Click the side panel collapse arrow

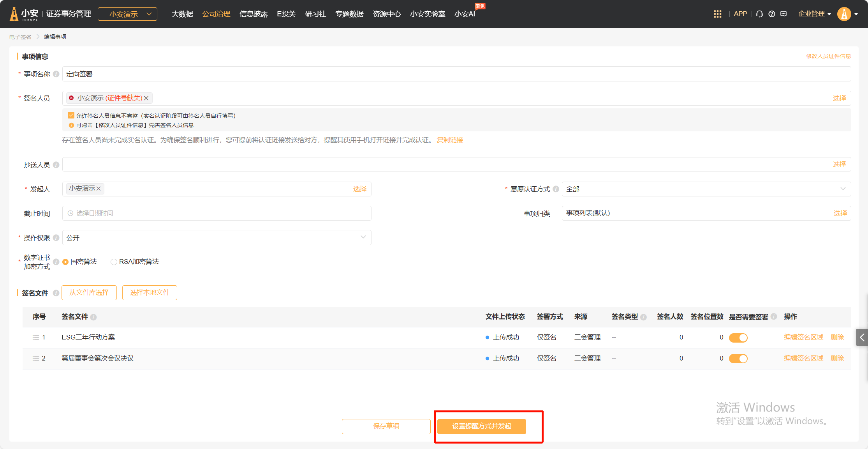862,338
